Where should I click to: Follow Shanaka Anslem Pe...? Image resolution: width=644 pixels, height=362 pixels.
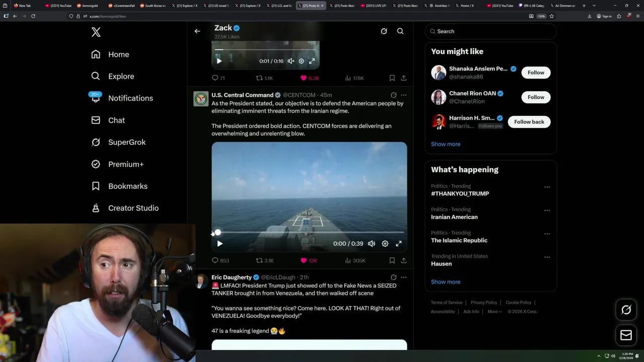pos(536,72)
